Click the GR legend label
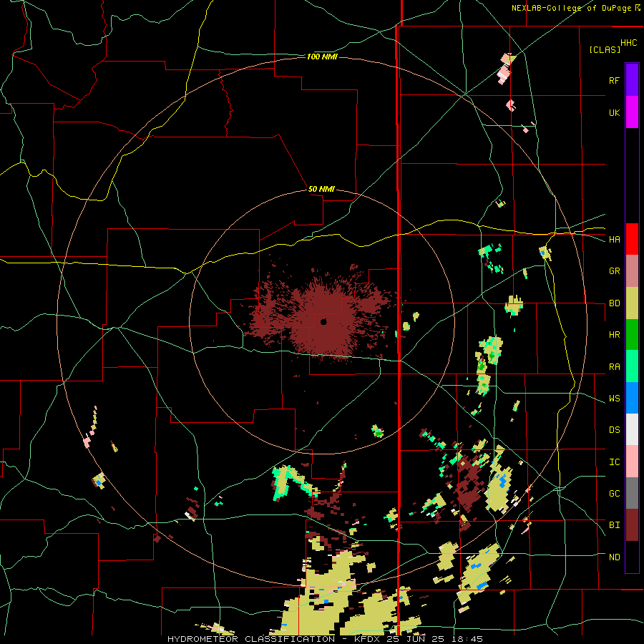The image size is (644, 644). (614, 271)
